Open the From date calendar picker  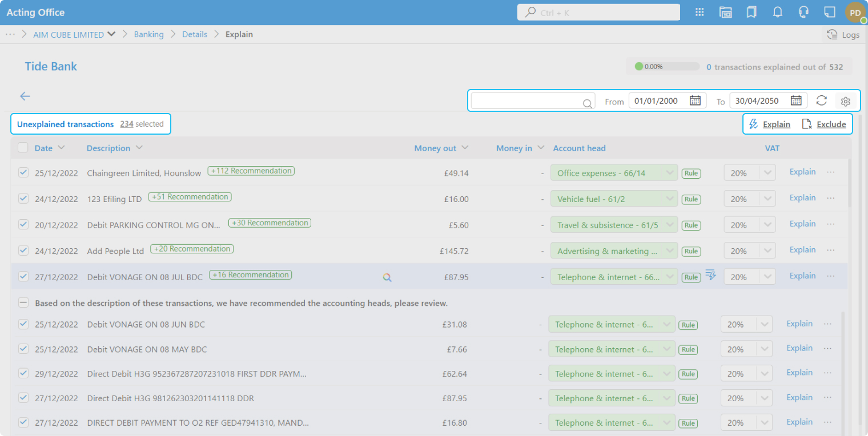pos(695,100)
